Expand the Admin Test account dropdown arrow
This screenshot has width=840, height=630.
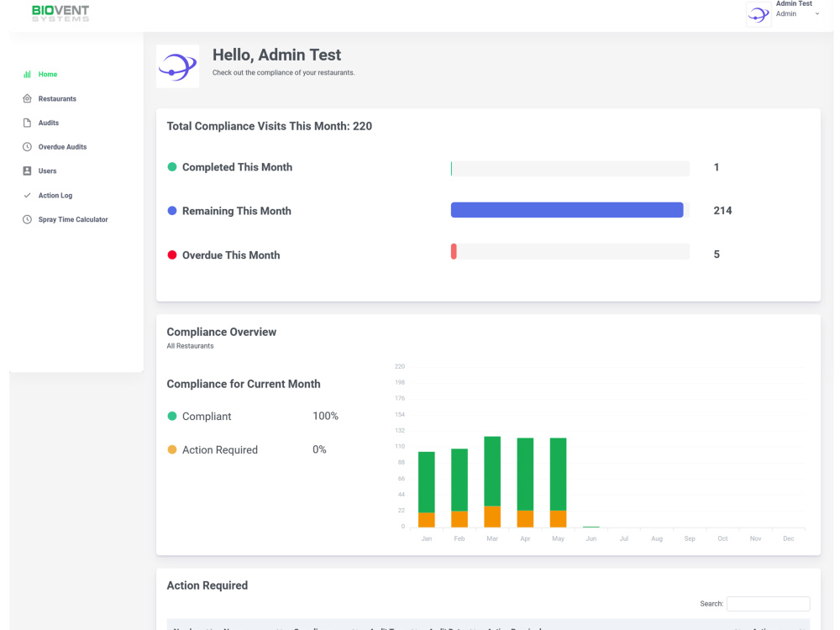pyautogui.click(x=817, y=14)
